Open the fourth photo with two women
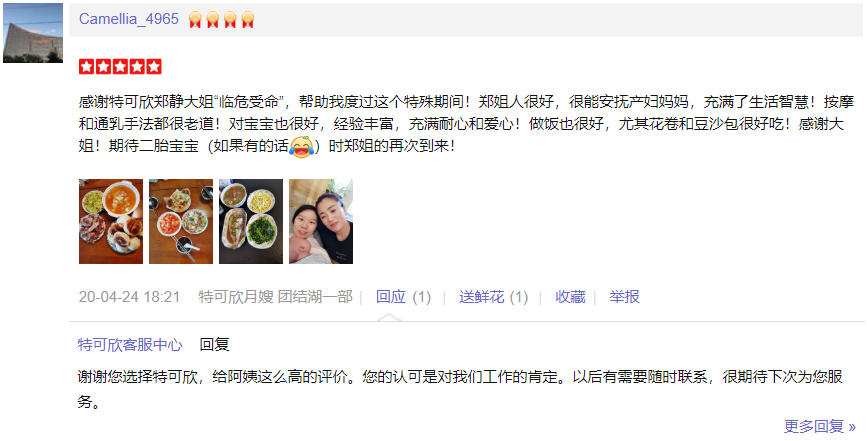Viewport: 867px width, 441px height. (321, 221)
